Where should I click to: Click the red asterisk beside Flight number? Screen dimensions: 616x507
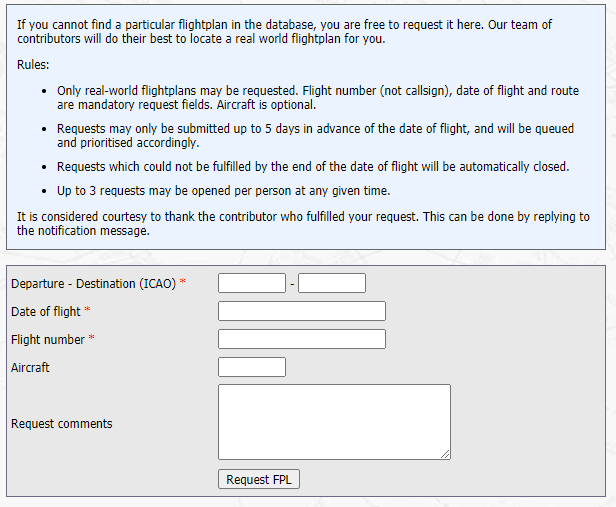pyautogui.click(x=92, y=339)
